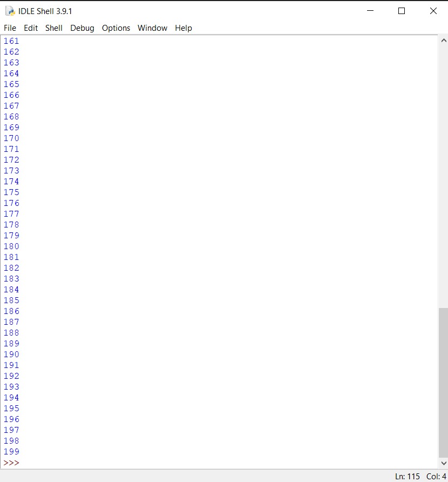Click output line 196
This screenshot has width=448, height=482.
pyautogui.click(x=11, y=419)
